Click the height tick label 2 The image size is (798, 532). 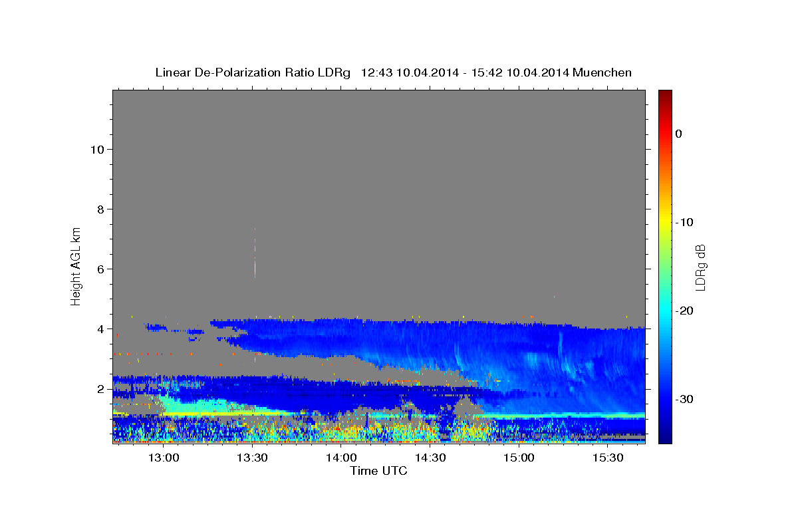(x=101, y=389)
